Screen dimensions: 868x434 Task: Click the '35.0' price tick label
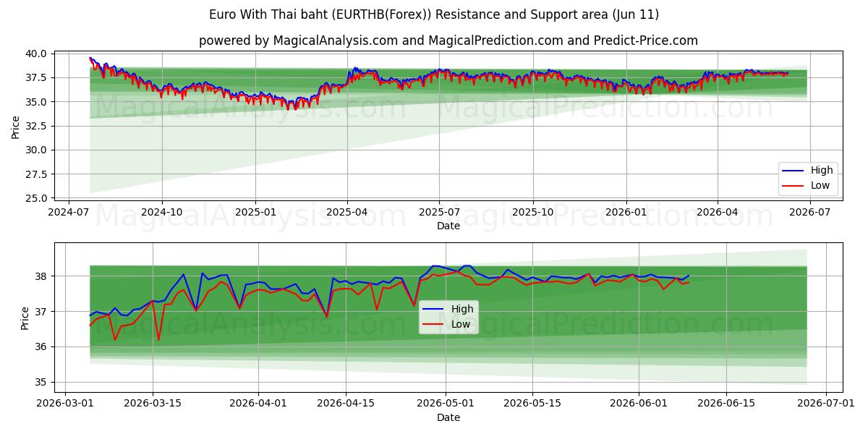point(38,102)
